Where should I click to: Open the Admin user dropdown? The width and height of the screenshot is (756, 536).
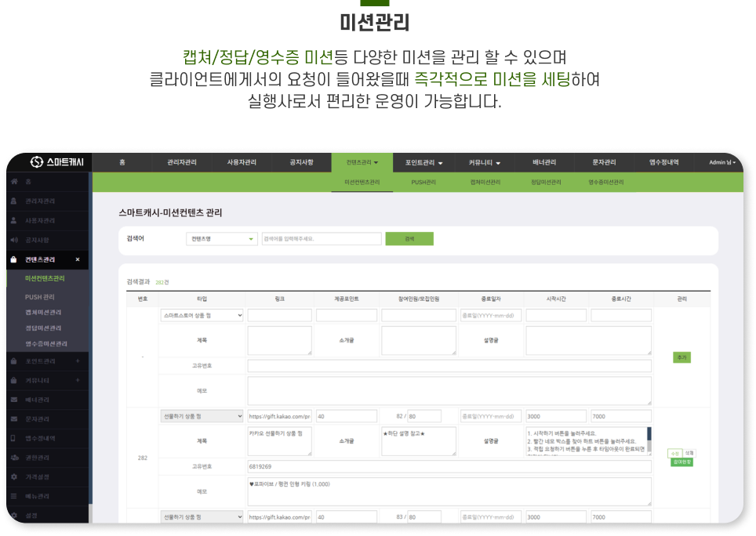coord(722,162)
